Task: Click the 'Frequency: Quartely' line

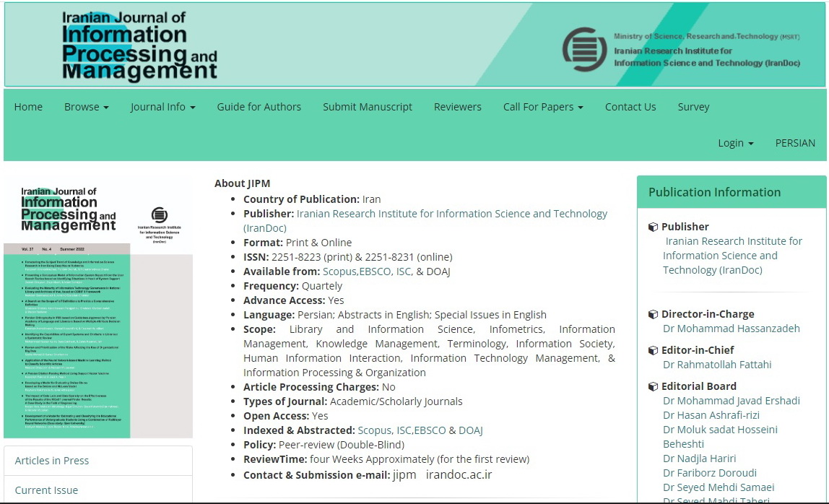Action: click(x=293, y=286)
